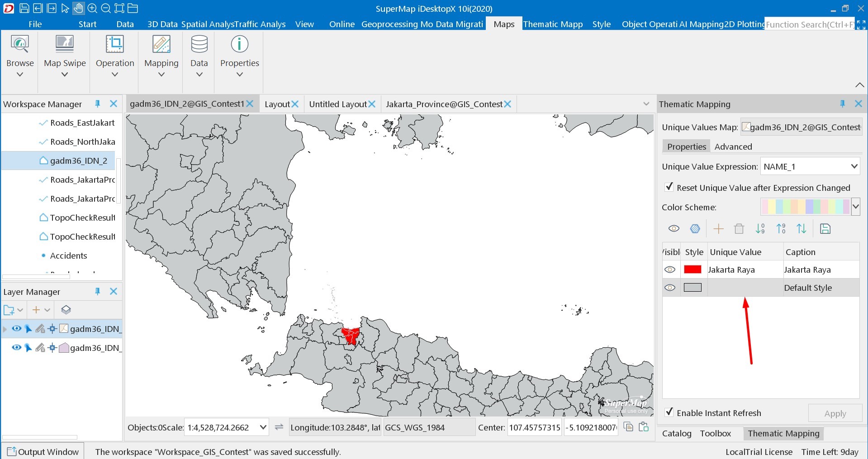Paste coordinates into center fields

pyautogui.click(x=644, y=426)
